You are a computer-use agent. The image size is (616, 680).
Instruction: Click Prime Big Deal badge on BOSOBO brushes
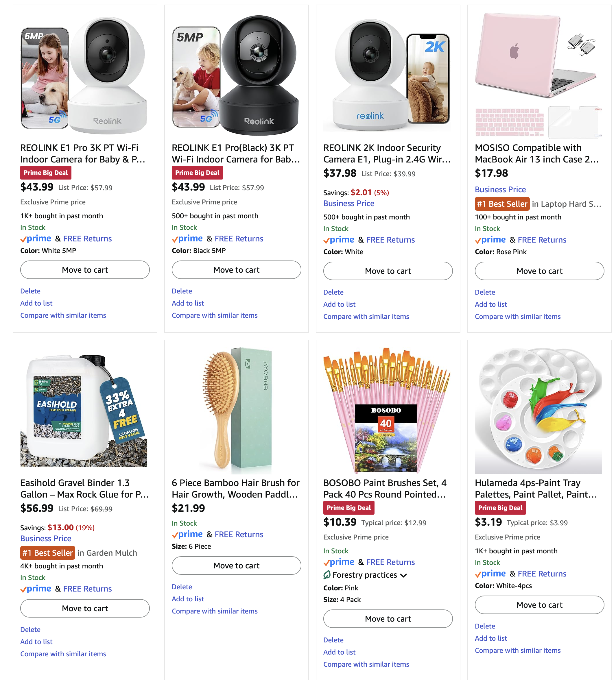tap(348, 508)
